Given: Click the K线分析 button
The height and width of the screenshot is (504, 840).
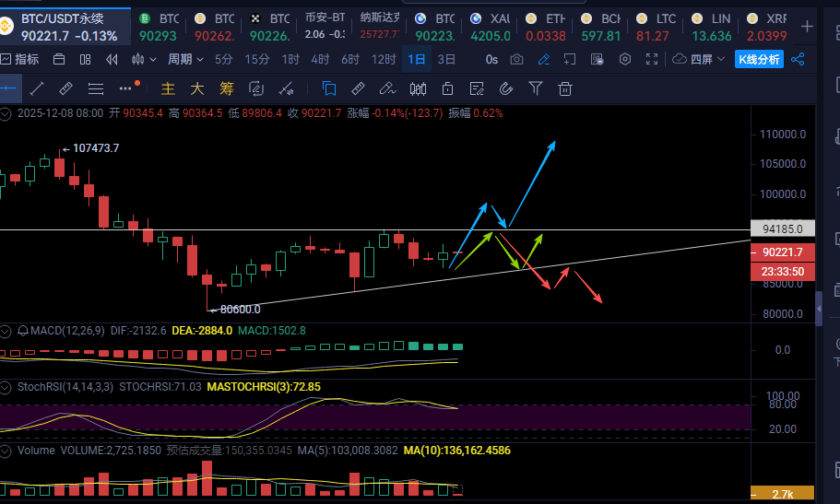Looking at the screenshot, I should coord(759,60).
